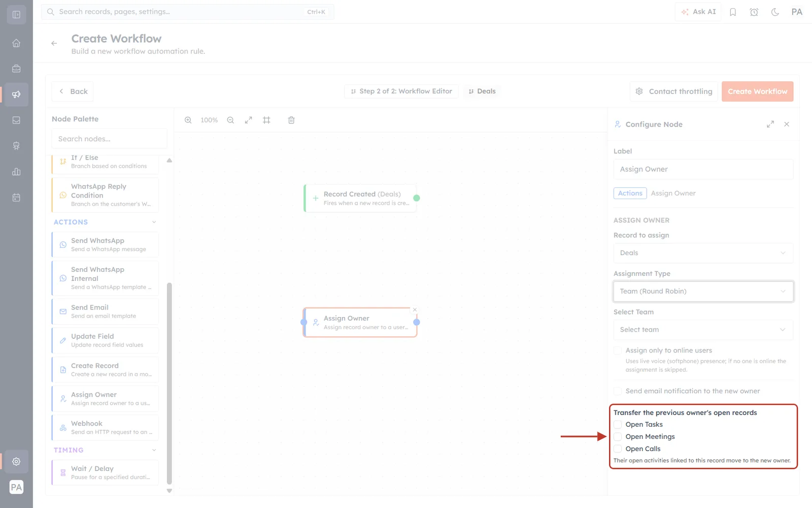Zoom out on the workflow canvas
This screenshot has width=812, height=508.
point(230,120)
